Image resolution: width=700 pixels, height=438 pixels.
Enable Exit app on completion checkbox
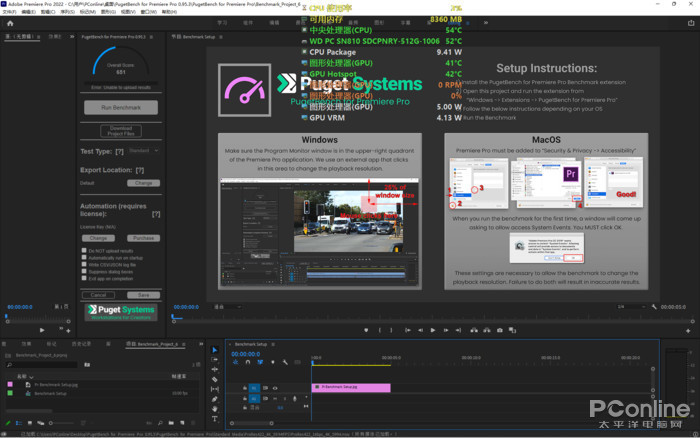click(84, 278)
